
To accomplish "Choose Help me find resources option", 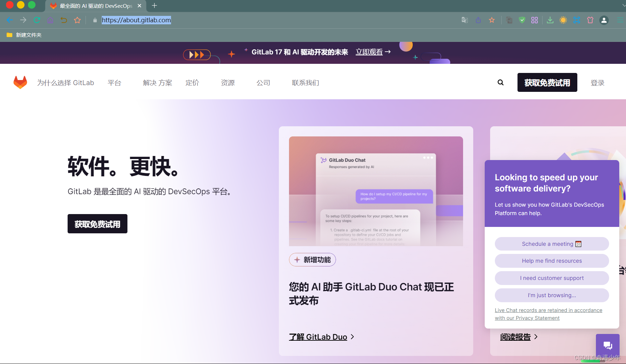I will 552,261.
